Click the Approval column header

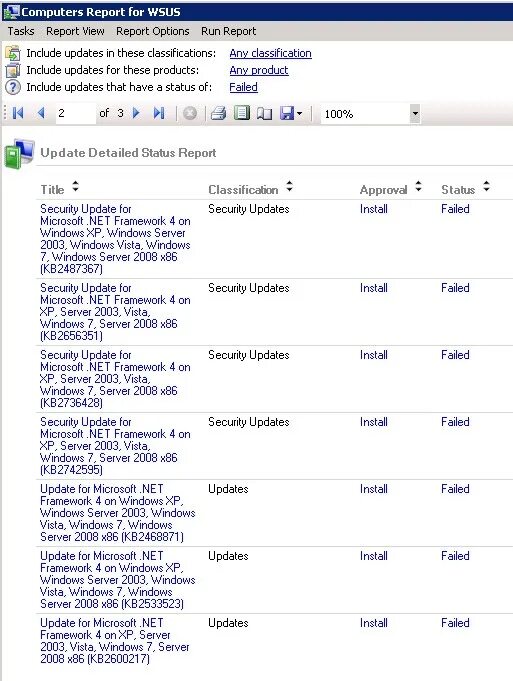point(384,190)
